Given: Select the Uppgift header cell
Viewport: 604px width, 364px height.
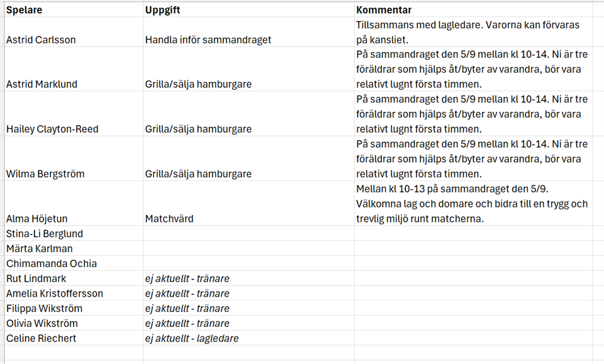Looking at the screenshot, I should click(x=249, y=9).
